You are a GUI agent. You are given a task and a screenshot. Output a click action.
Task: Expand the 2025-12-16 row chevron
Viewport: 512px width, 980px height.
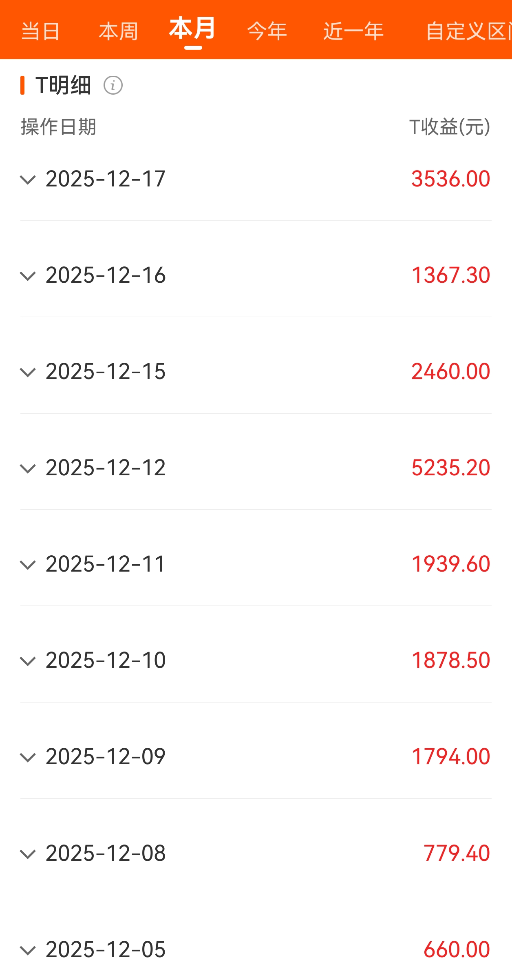28,276
